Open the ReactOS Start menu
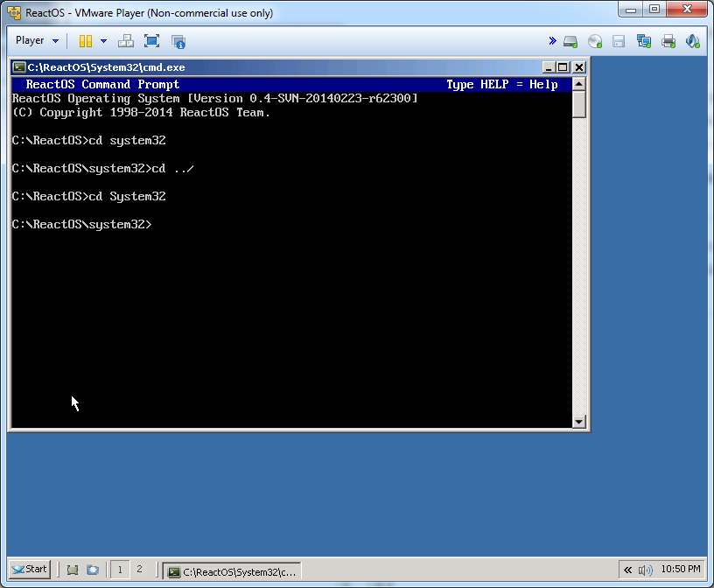Viewport: 714px width, 588px height. tap(30, 570)
